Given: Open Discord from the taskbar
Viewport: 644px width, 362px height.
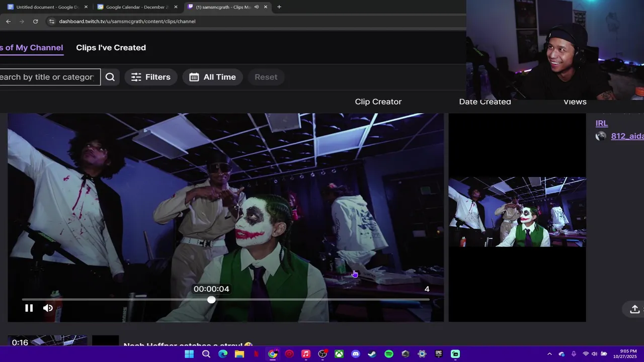Looking at the screenshot, I should point(356,354).
